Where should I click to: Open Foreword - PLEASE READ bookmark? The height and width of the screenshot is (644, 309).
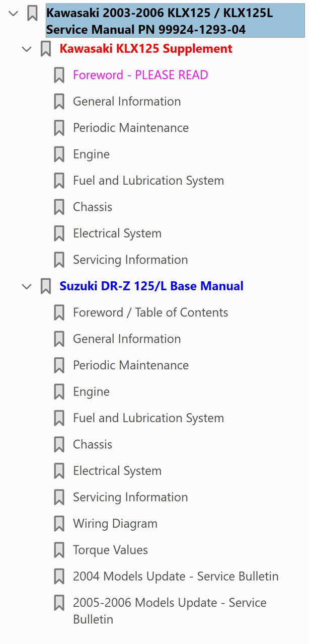(x=140, y=75)
